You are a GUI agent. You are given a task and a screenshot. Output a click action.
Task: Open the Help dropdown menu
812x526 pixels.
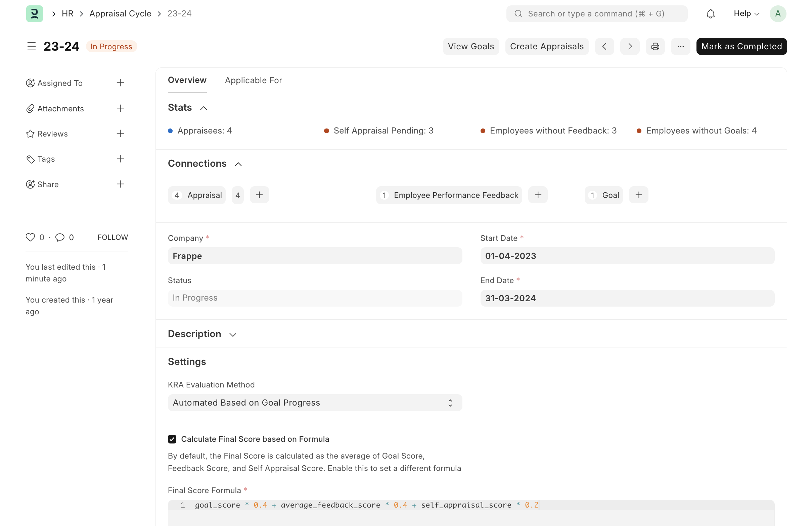point(746,14)
